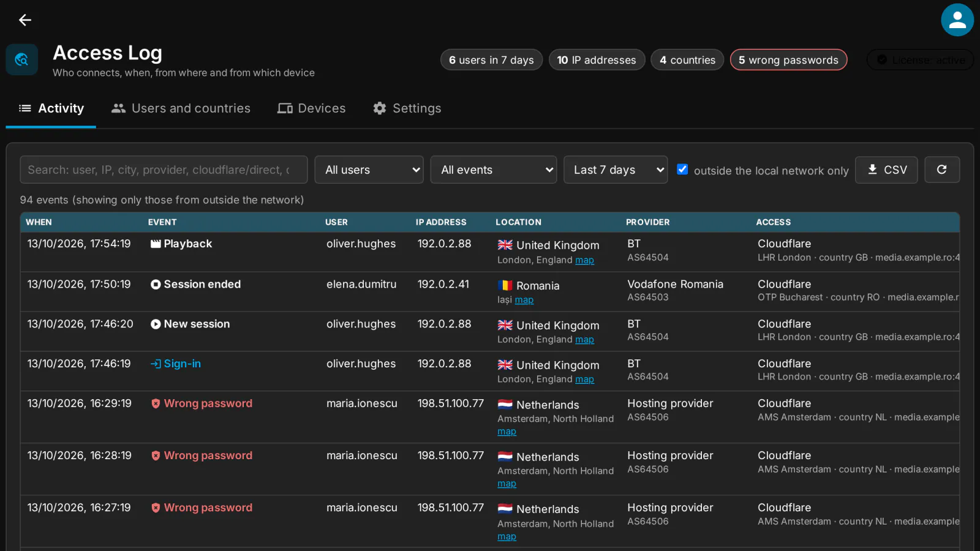
Task: Click the 94 events summary text
Action: [x=162, y=200]
